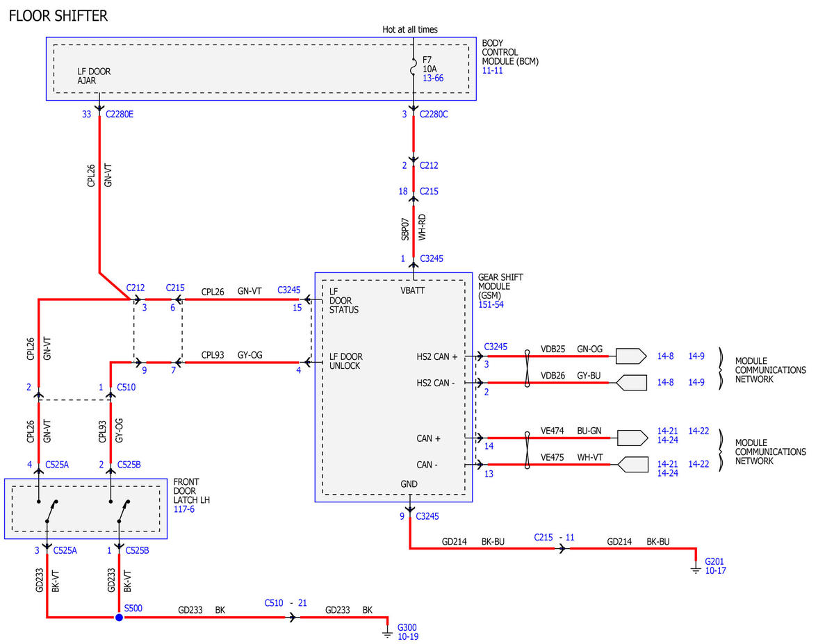
Task: Click the C2280C connector label
Action: coord(434,115)
